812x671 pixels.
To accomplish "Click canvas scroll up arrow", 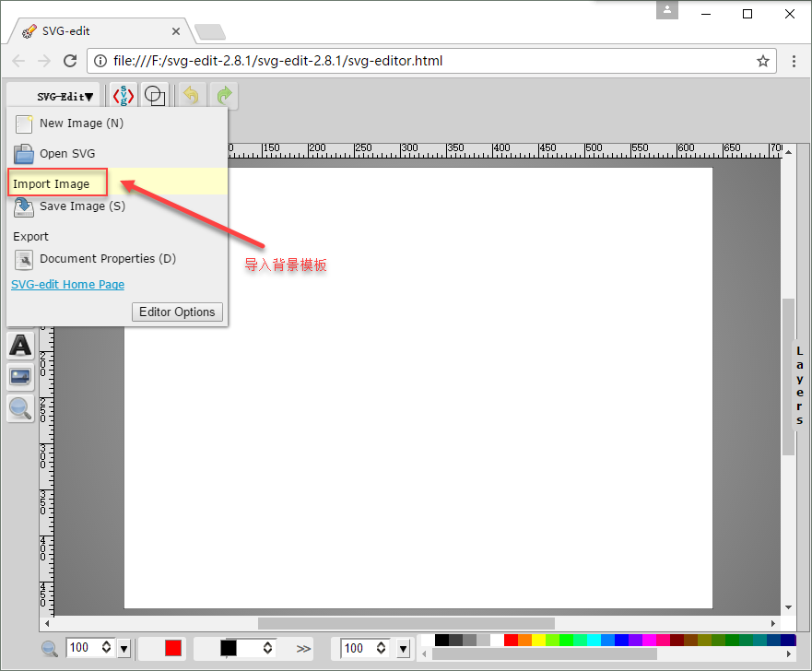I will [x=788, y=152].
